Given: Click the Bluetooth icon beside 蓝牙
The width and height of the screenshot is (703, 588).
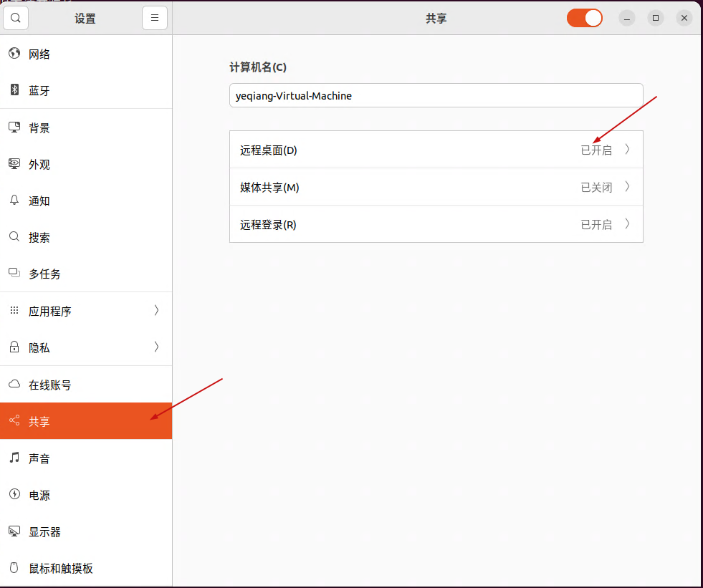Looking at the screenshot, I should (14, 90).
